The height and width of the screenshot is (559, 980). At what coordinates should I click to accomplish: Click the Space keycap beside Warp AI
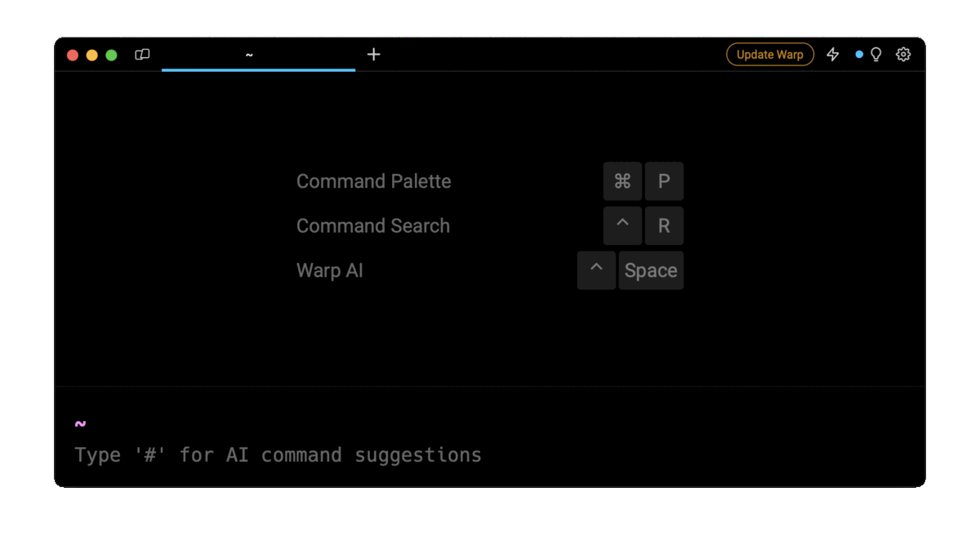(x=651, y=270)
